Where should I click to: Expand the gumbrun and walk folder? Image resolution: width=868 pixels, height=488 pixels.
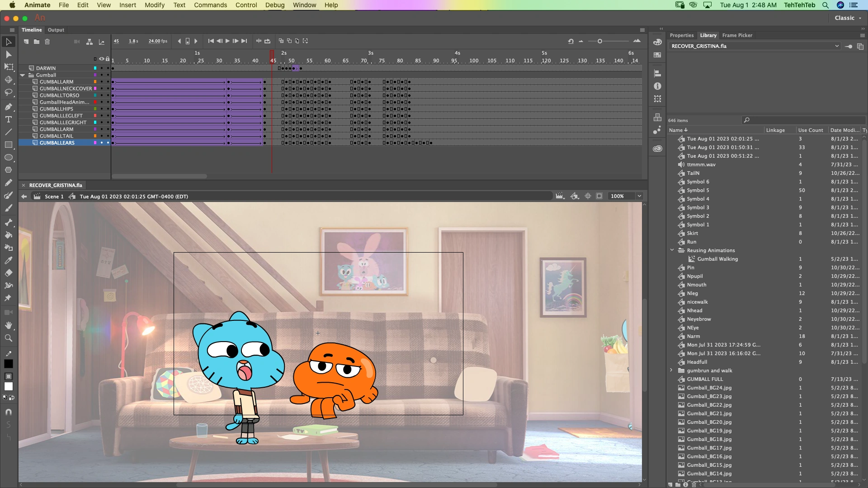pyautogui.click(x=671, y=370)
